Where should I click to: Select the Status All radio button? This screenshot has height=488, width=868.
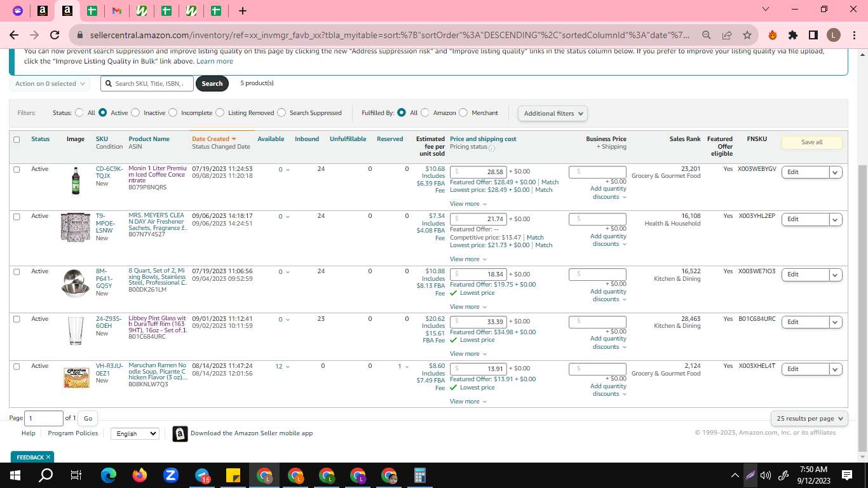coord(79,112)
